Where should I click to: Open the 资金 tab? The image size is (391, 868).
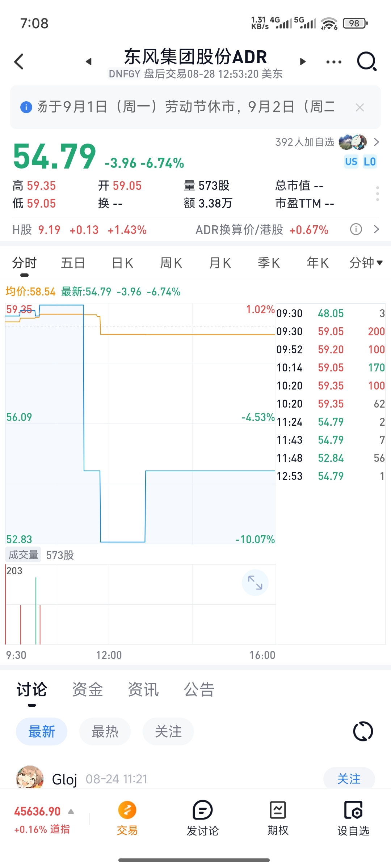coord(88,689)
